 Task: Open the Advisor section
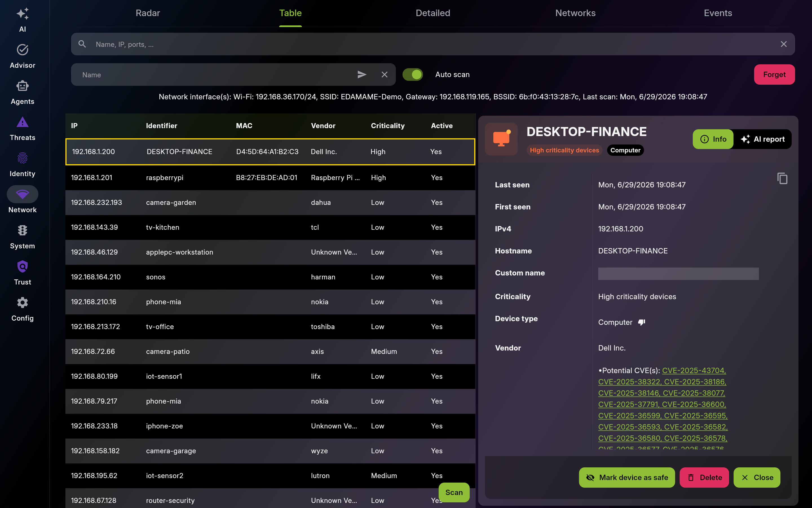click(23, 56)
